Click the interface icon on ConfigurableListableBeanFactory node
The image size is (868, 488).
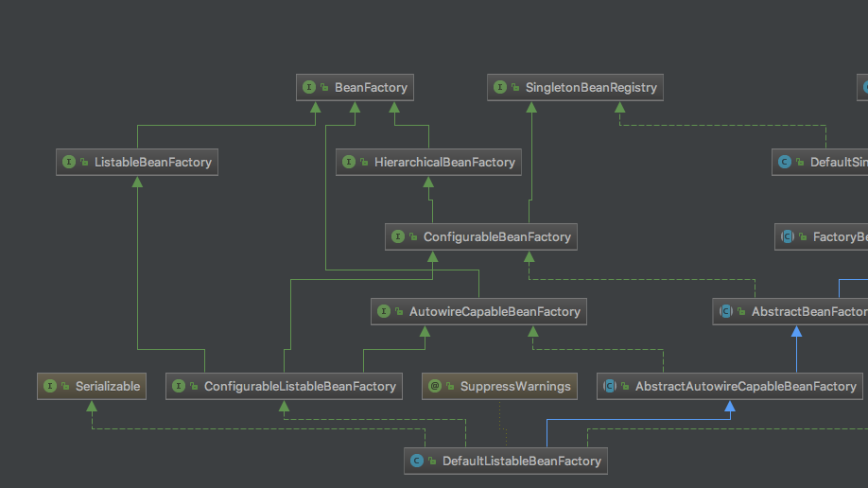[179, 386]
